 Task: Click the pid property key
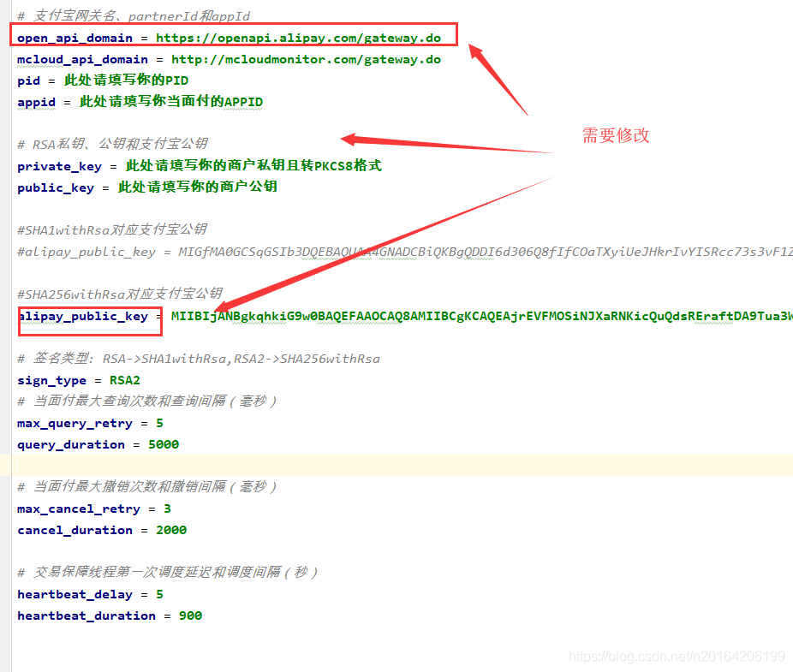pos(28,81)
